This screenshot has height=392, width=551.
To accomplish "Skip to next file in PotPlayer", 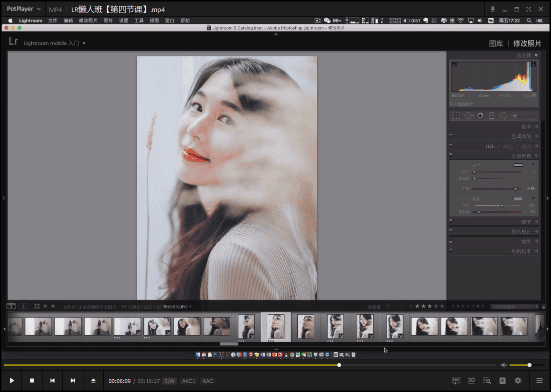I will pyautogui.click(x=73, y=381).
